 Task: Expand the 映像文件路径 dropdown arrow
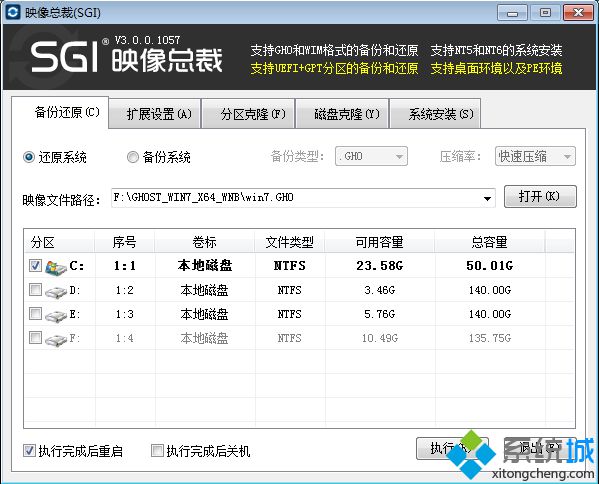pos(487,198)
